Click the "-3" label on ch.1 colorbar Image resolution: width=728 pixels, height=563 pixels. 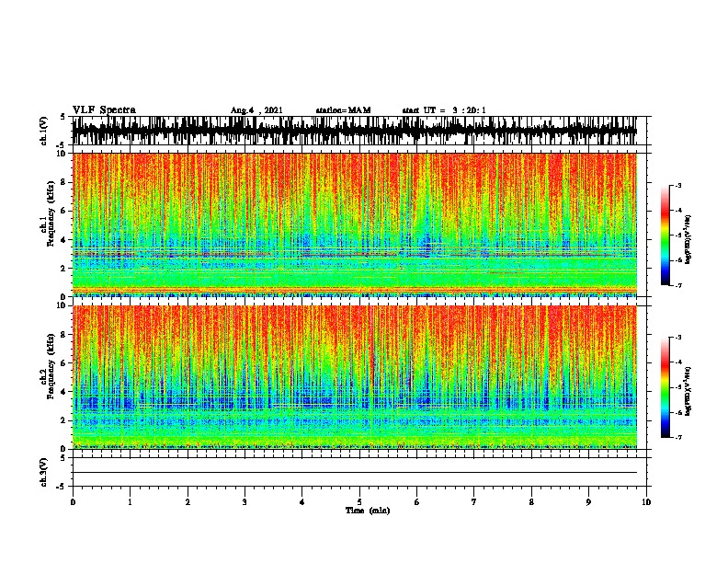pyautogui.click(x=678, y=185)
